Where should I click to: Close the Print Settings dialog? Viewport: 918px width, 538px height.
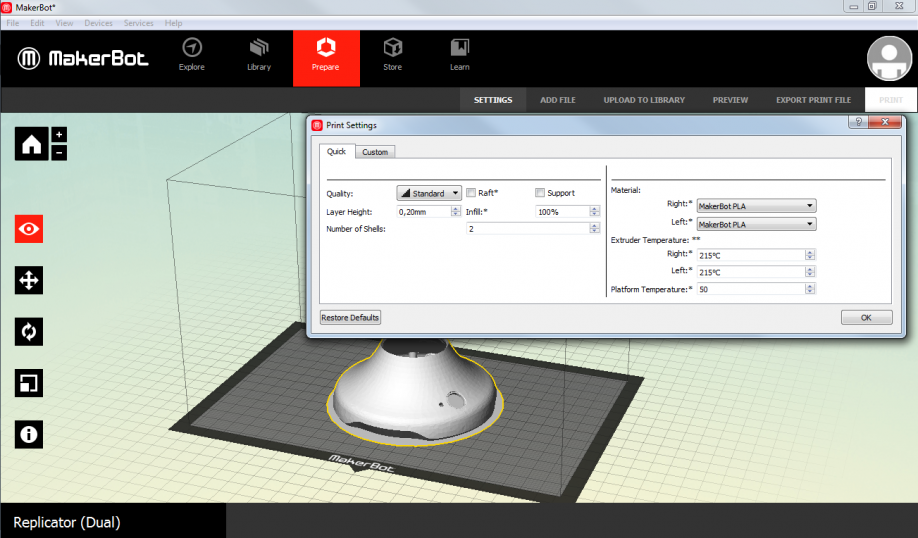click(x=885, y=122)
